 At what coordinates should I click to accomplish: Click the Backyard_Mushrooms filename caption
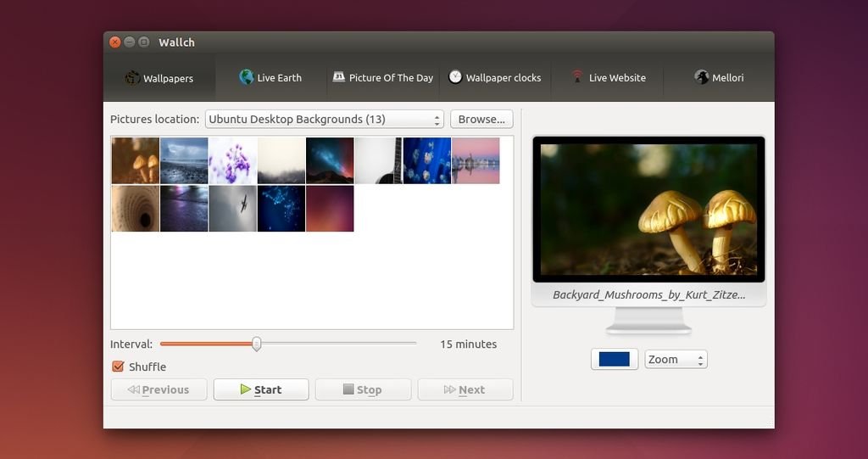pyautogui.click(x=648, y=295)
